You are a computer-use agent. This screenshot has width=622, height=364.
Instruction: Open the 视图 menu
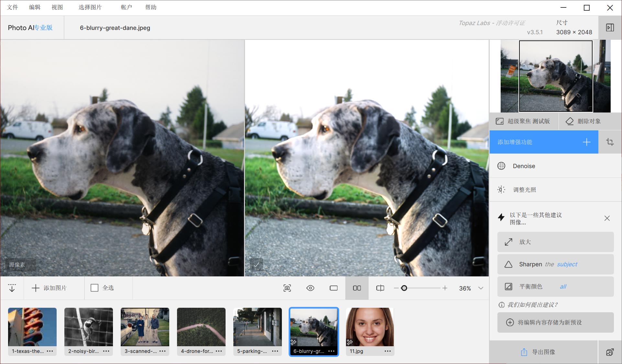(x=57, y=7)
